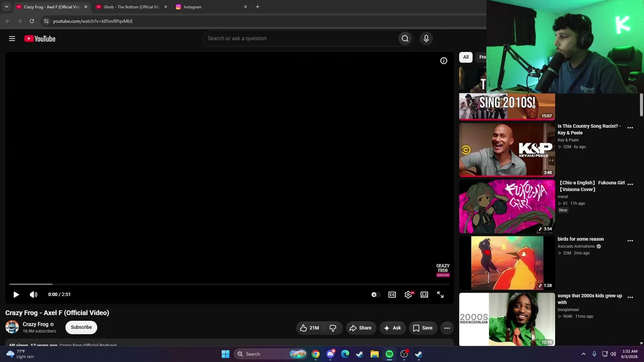The image size is (644, 362).
Task: Like the Crazy Frog video
Action: point(309,328)
